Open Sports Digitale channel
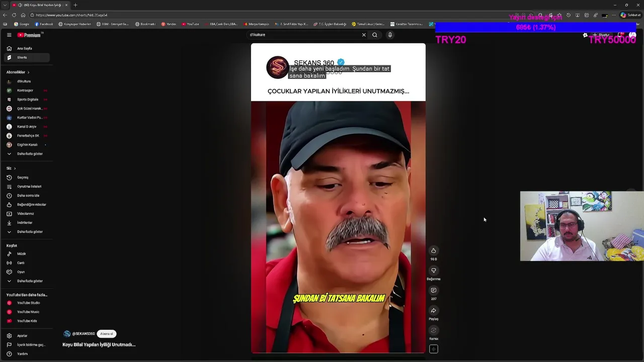The image size is (644, 362). 26,100
